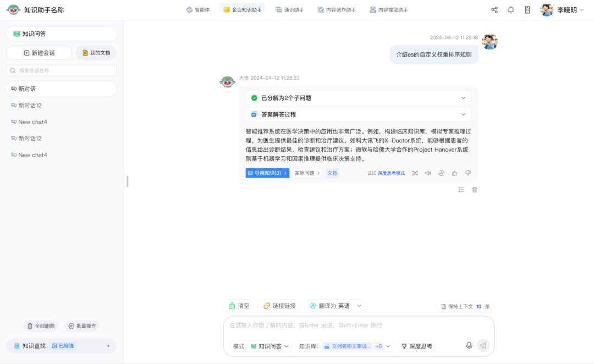Click the microphone icon for voice input
This screenshot has height=364, width=594.
pyautogui.click(x=469, y=345)
